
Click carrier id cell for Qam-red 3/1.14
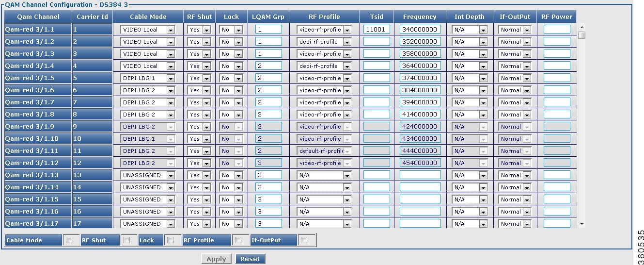[92, 187]
